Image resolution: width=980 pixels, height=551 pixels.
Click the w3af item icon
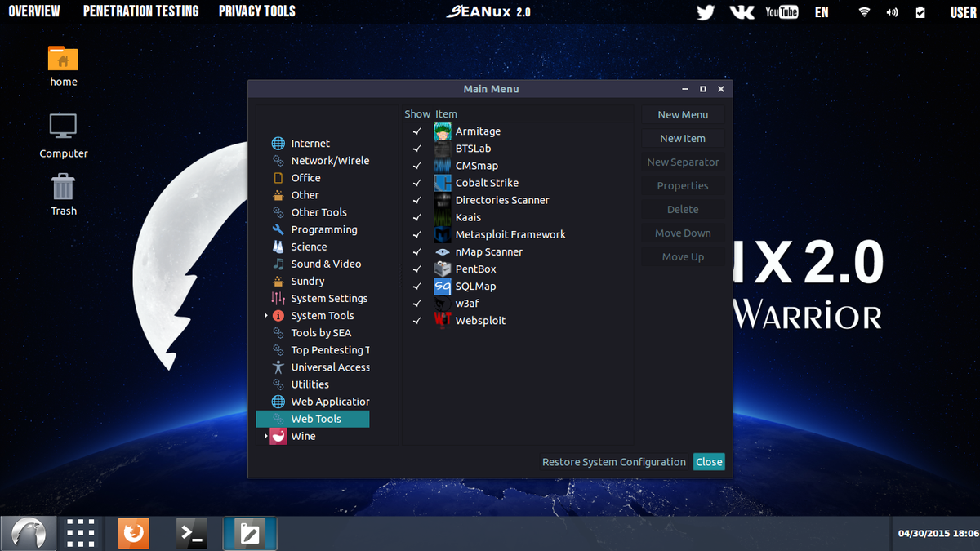[442, 303]
